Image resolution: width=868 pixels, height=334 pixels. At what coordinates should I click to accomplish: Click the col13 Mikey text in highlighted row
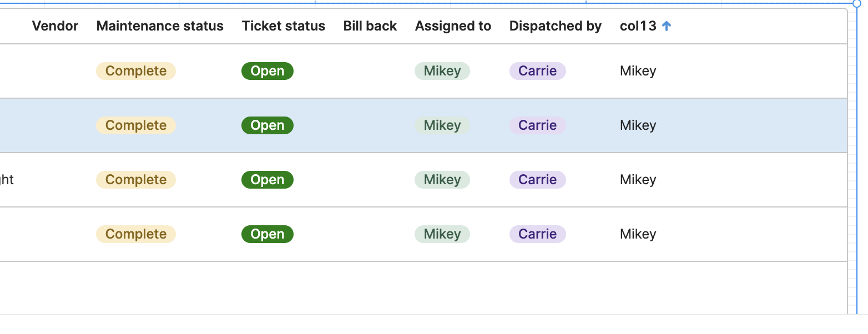(638, 125)
